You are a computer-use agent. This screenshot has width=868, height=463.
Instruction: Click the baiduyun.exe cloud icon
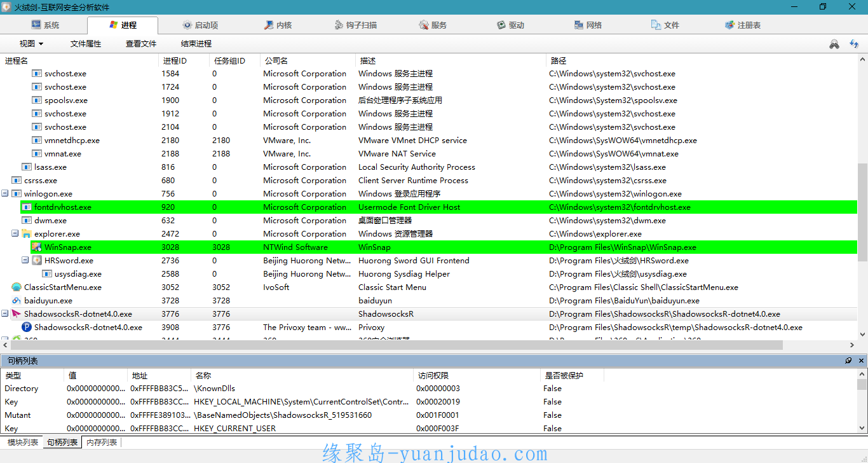(x=17, y=300)
